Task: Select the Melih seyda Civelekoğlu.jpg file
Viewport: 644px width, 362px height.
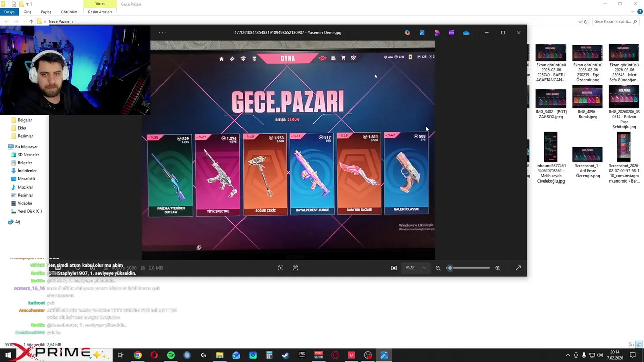Action: [550, 157]
